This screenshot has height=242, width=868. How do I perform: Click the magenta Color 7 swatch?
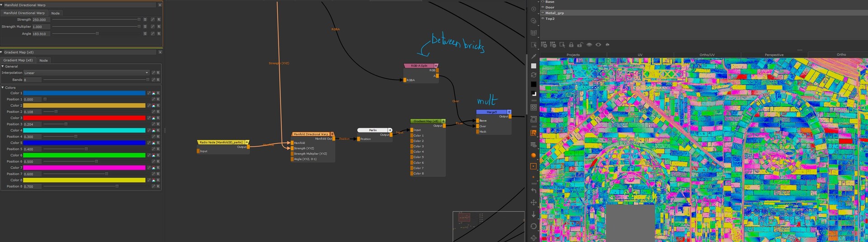coord(85,168)
